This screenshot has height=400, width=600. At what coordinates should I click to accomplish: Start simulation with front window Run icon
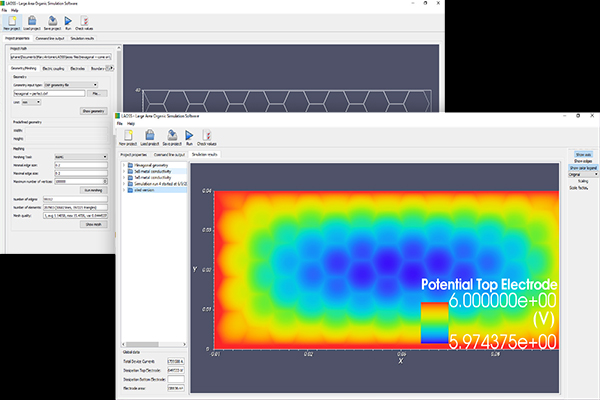tap(189, 135)
